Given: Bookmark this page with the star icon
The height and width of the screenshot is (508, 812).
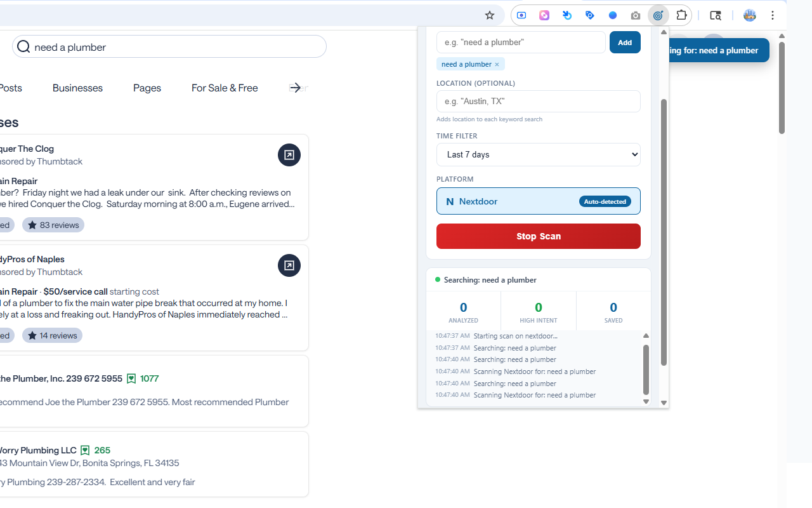Looking at the screenshot, I should coord(490,15).
